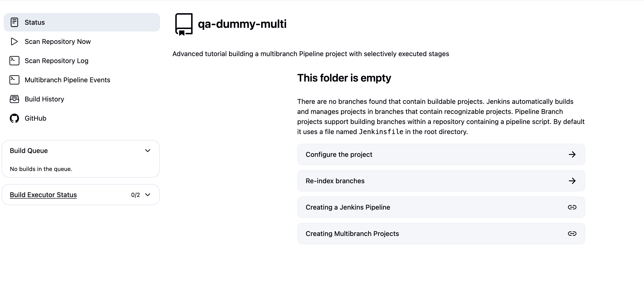Click the Multibranch Pipeline Events terminal icon
This screenshot has height=306, width=644.
[14, 80]
